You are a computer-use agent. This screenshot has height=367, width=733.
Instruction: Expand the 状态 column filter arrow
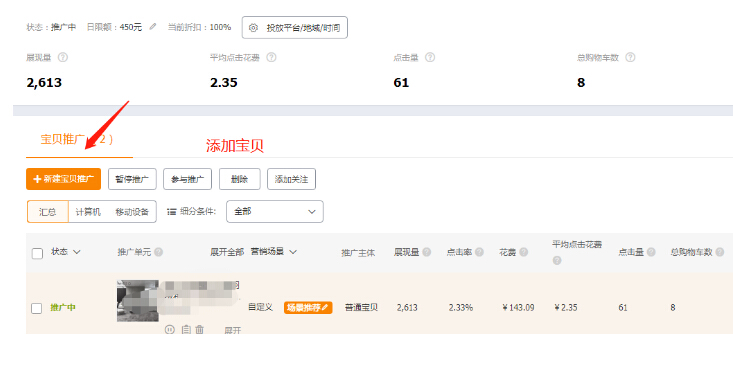pos(77,252)
